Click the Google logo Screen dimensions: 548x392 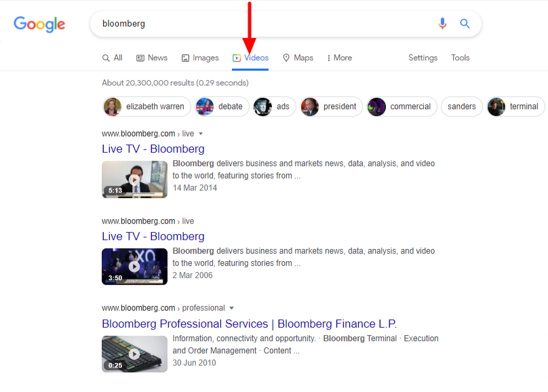coord(39,24)
